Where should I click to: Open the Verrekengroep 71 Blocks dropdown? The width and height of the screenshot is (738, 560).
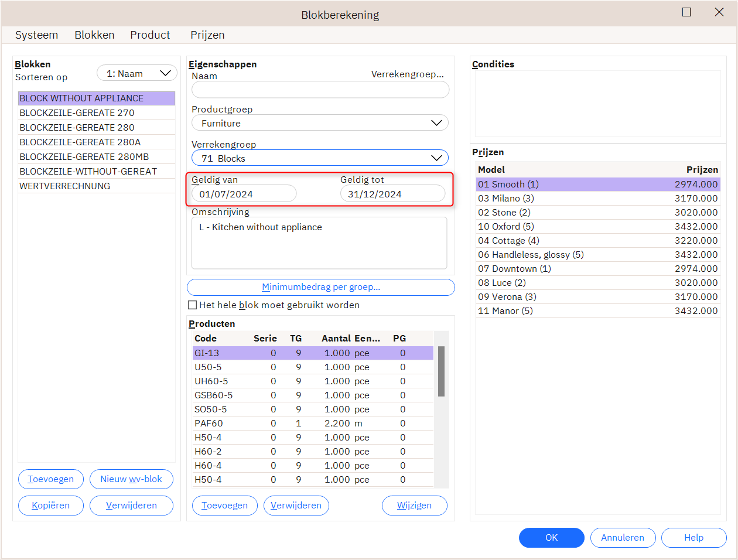point(320,158)
